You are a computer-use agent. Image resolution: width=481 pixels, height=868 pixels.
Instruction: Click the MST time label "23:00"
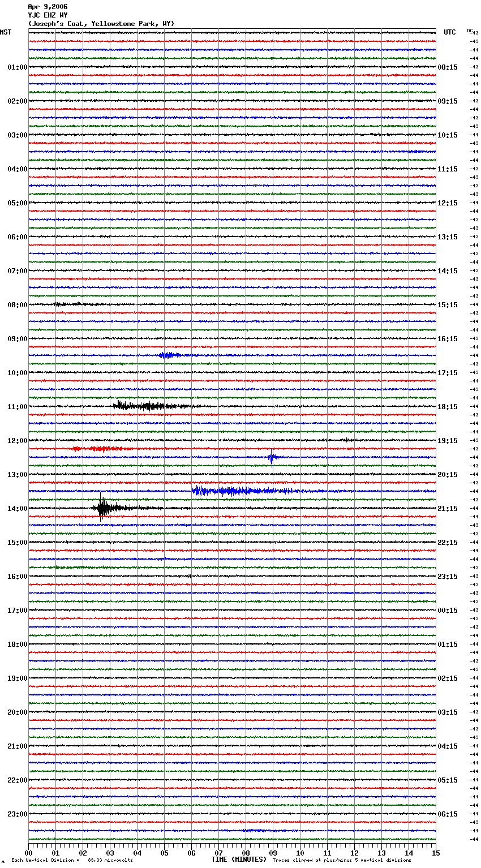(x=18, y=814)
